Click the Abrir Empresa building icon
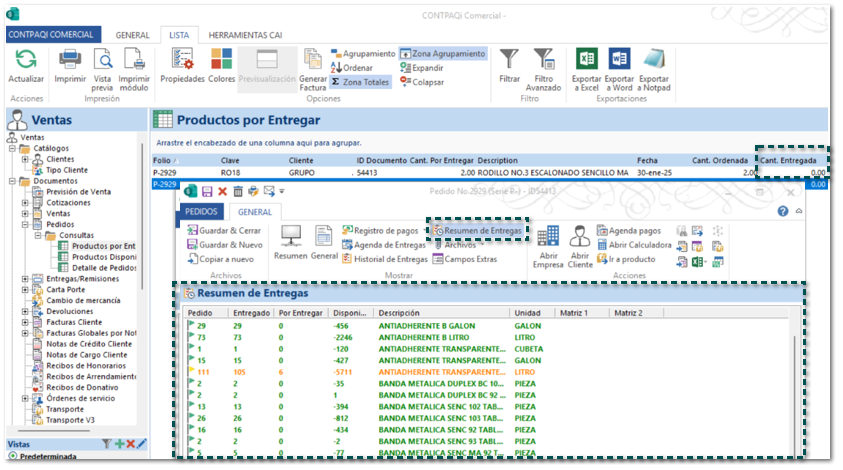Screen dimensions: 843x470 (548, 237)
